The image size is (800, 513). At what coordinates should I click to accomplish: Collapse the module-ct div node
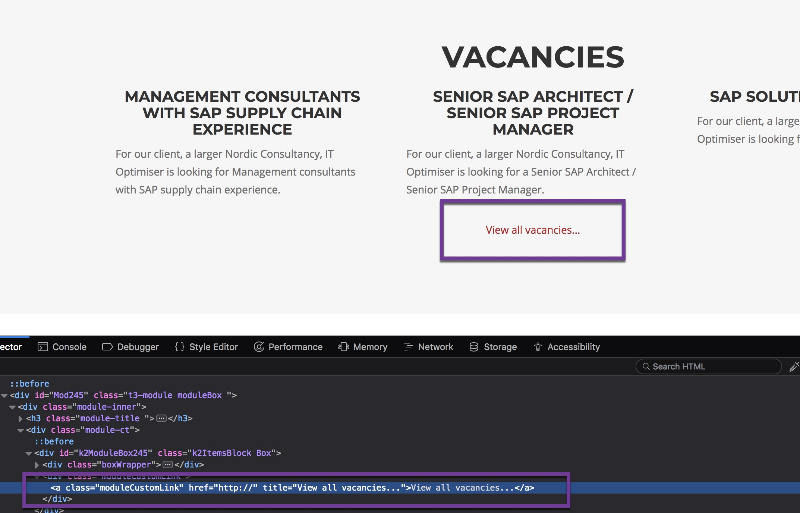click(x=21, y=430)
